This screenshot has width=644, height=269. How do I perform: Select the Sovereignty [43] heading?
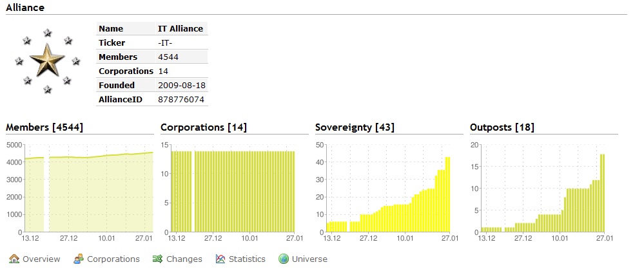pos(355,127)
